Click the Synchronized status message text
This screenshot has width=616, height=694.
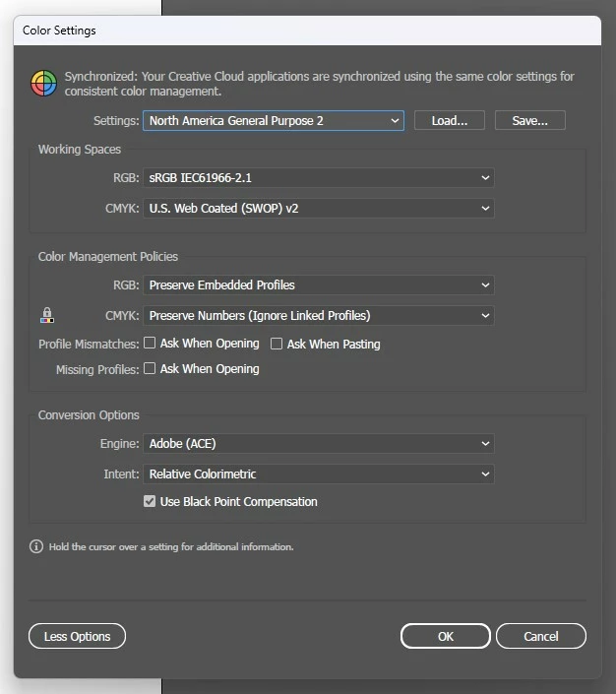coord(319,84)
